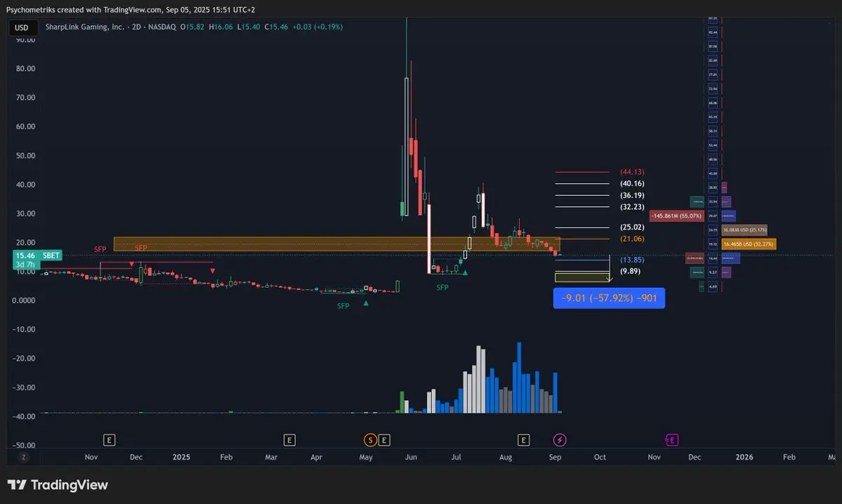Click the close price C15.46 value

(276, 27)
